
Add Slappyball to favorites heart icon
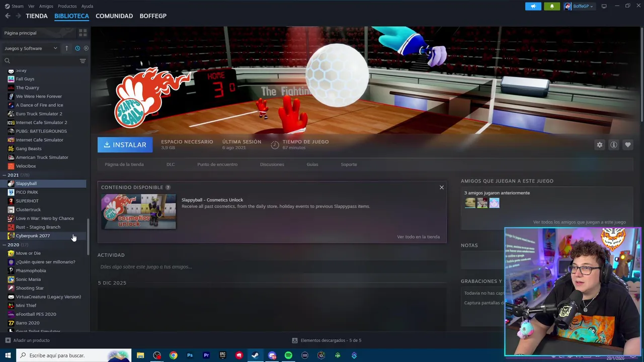coord(627,145)
